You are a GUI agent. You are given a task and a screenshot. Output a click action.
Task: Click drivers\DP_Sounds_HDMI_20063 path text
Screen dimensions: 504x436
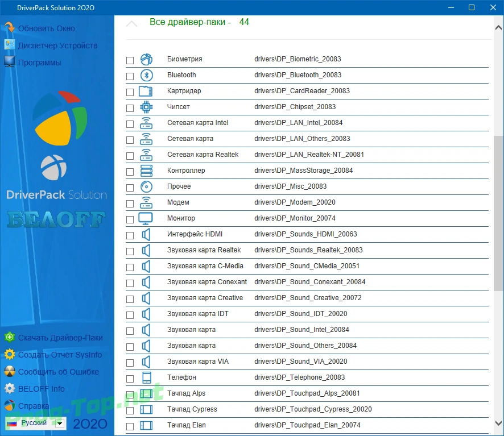(305, 234)
